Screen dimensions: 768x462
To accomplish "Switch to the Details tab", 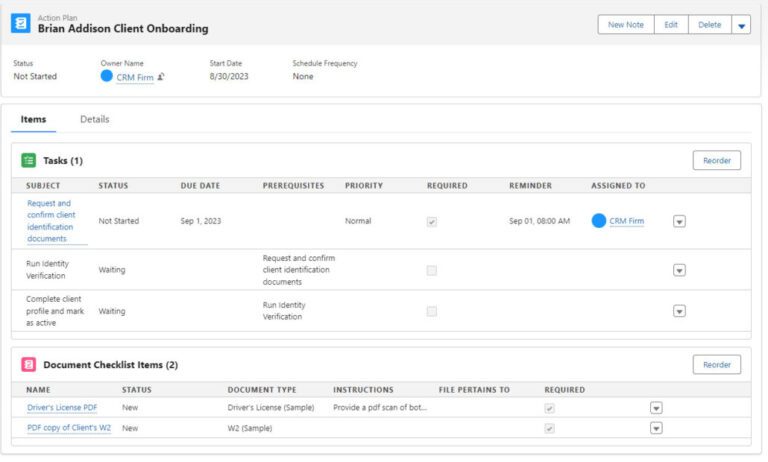I will click(x=95, y=119).
